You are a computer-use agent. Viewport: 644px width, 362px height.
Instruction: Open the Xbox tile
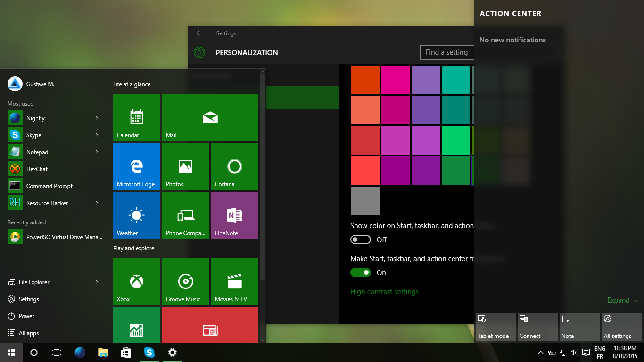137,281
